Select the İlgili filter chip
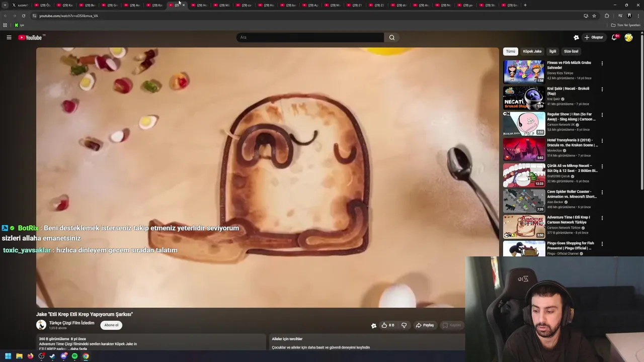 coord(552,51)
